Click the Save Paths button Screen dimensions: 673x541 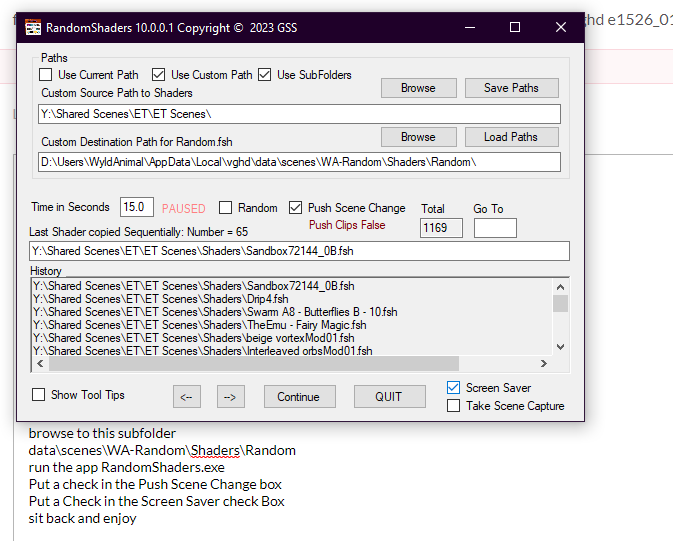(511, 88)
